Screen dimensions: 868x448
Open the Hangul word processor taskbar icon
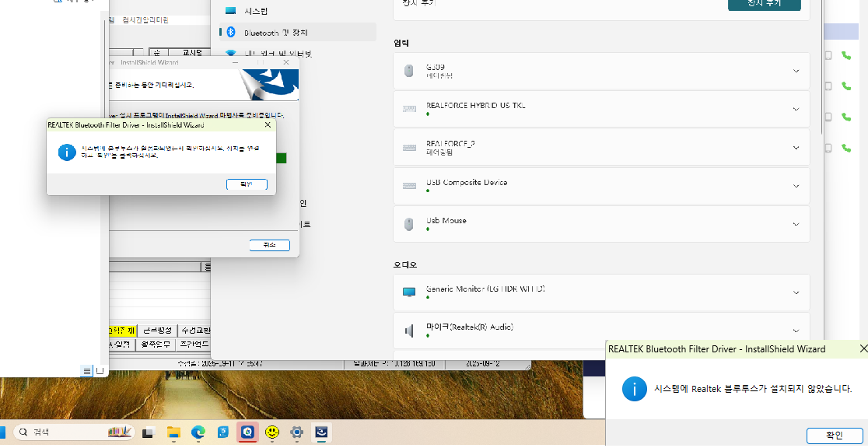pyautogui.click(x=223, y=432)
